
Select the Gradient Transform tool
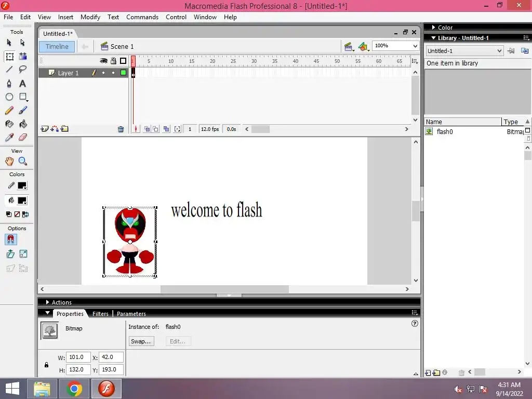point(23,56)
